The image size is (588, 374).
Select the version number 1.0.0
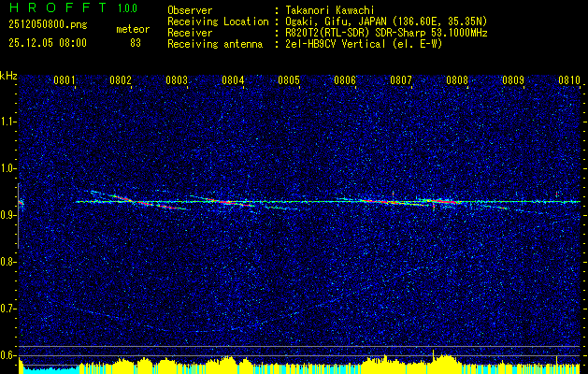point(127,8)
